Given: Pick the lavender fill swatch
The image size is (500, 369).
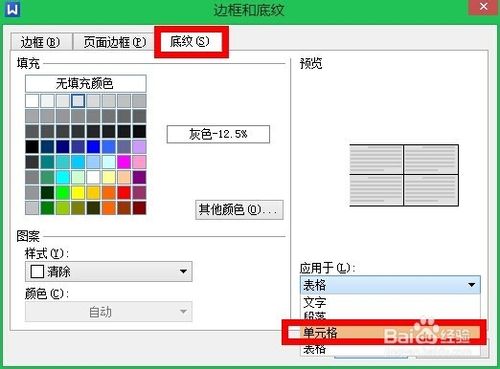Looking at the screenshot, I should (139, 147).
